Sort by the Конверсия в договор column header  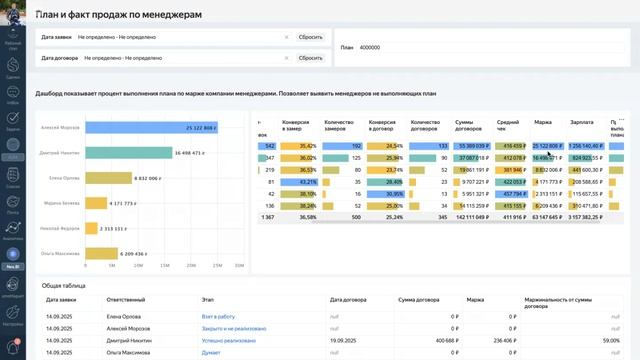pos(382,125)
